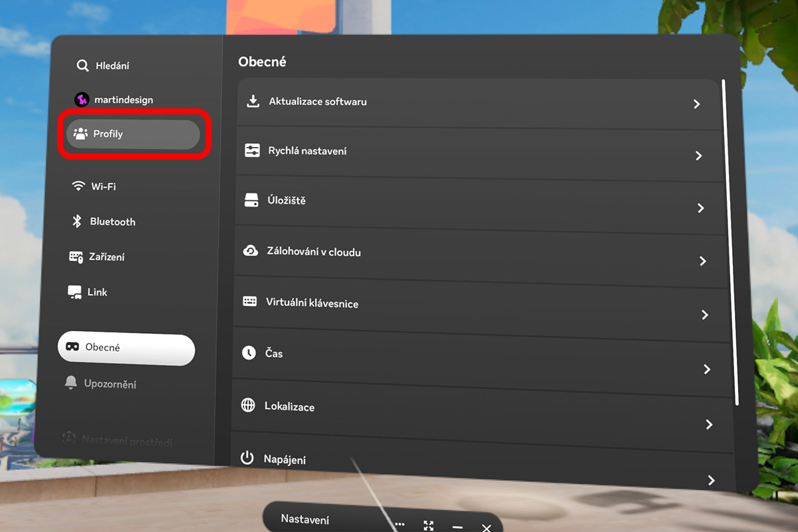Click the Hledání search magnifier icon
The width and height of the screenshot is (798, 532).
(x=82, y=66)
